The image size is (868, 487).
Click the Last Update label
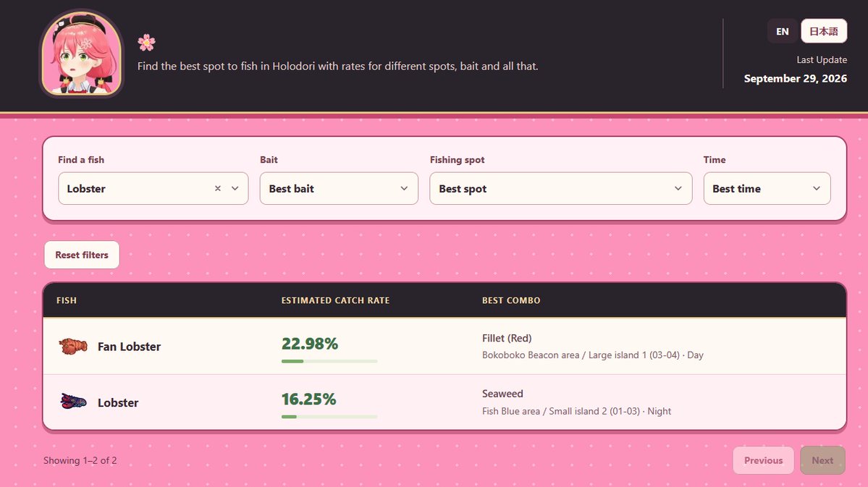822,60
